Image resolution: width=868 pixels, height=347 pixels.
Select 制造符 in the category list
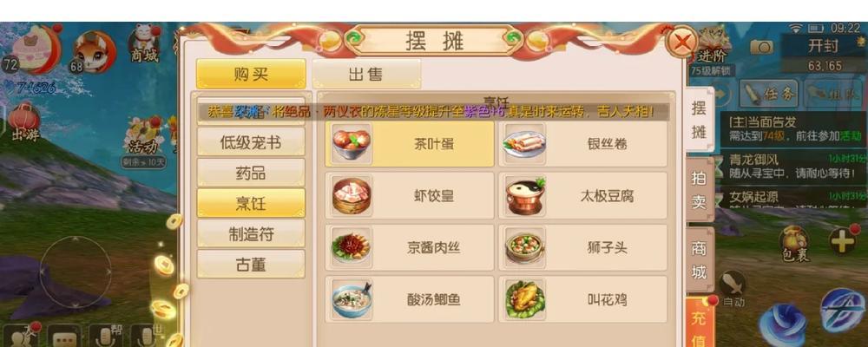click(251, 234)
